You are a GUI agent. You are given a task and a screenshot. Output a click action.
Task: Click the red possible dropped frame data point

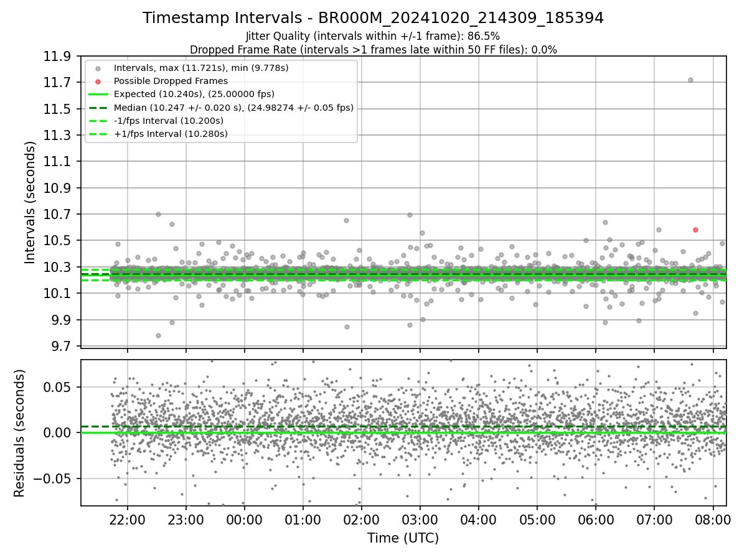tap(695, 230)
